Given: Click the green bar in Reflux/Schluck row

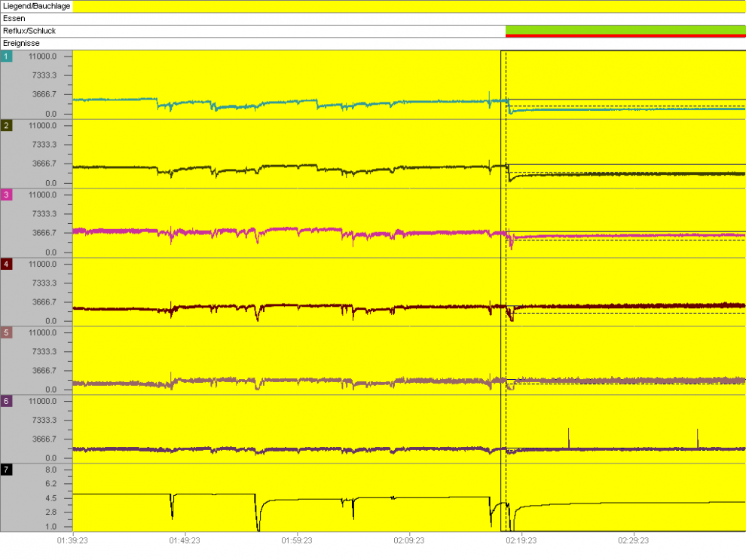Looking at the screenshot, I should pos(625,29).
